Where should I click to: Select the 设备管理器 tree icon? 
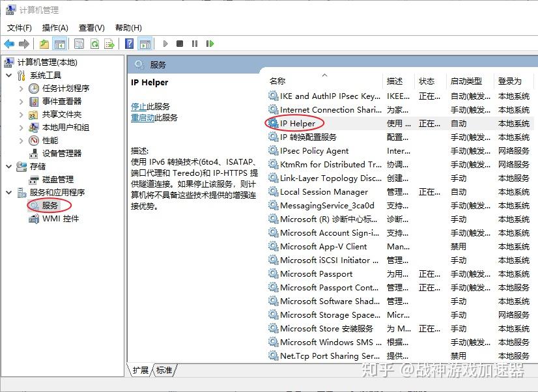point(33,154)
